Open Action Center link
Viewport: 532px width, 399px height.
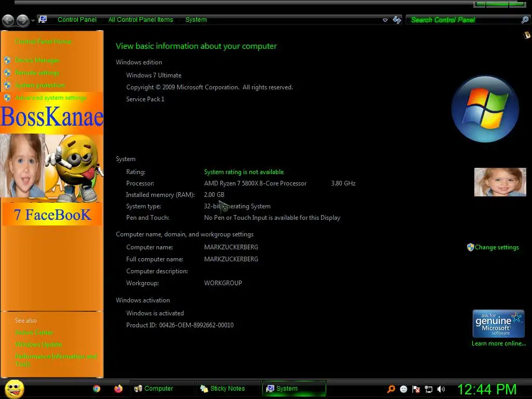34,332
